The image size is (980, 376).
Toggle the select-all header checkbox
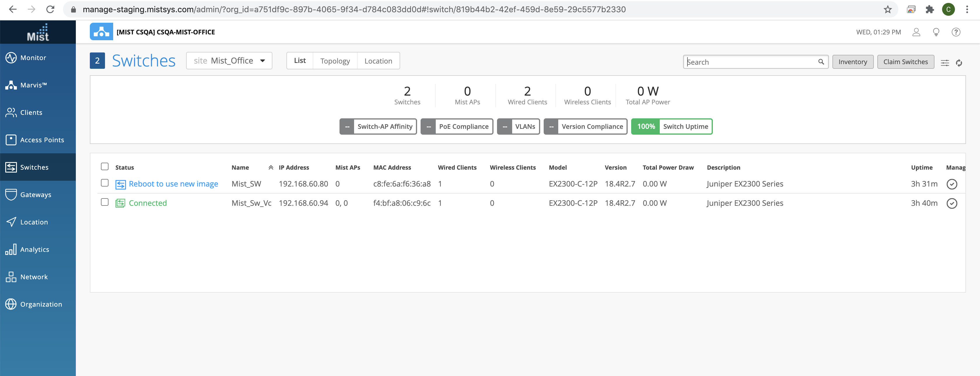coord(105,166)
